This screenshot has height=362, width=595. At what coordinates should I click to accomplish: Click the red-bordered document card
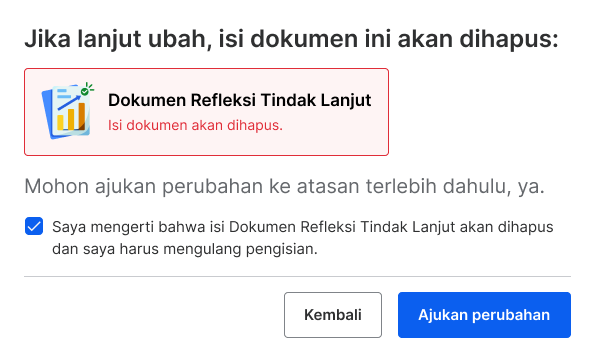[x=206, y=112]
